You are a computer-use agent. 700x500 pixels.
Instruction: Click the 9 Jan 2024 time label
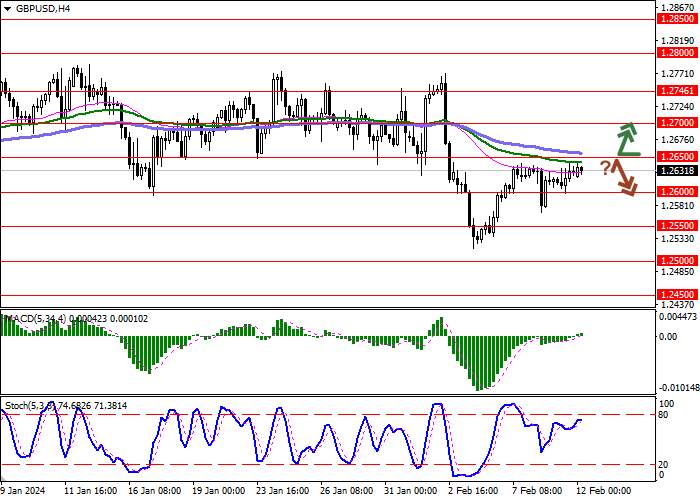[x=23, y=491]
